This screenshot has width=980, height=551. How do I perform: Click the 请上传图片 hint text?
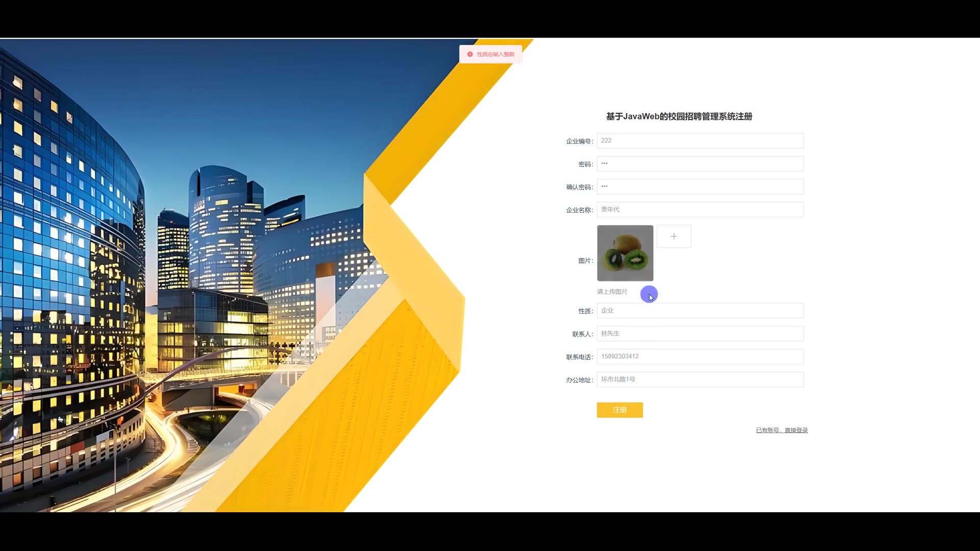click(612, 292)
